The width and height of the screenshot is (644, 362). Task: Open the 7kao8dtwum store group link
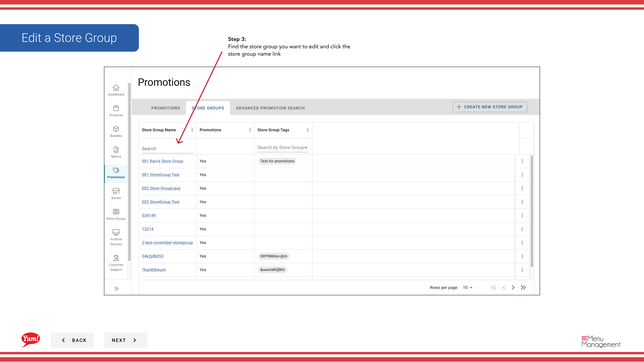(x=154, y=270)
